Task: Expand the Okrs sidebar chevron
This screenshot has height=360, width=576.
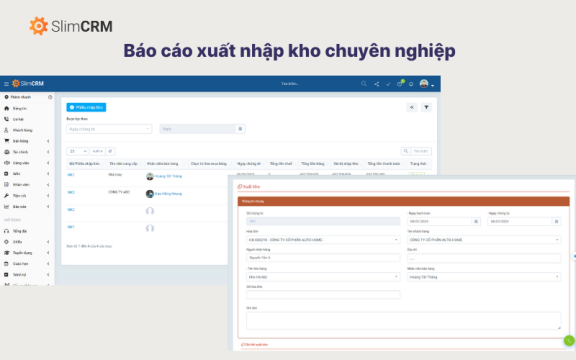Action: click(48, 242)
